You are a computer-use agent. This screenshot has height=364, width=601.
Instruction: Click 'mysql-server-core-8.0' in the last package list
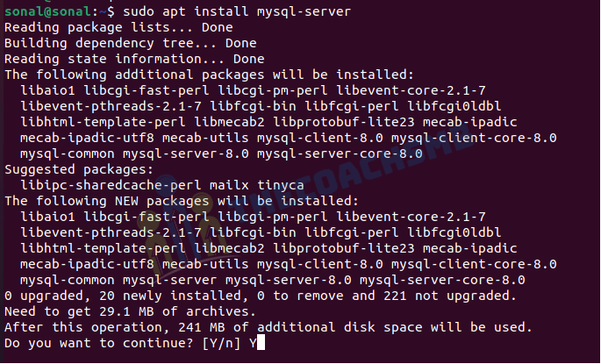[x=442, y=280]
